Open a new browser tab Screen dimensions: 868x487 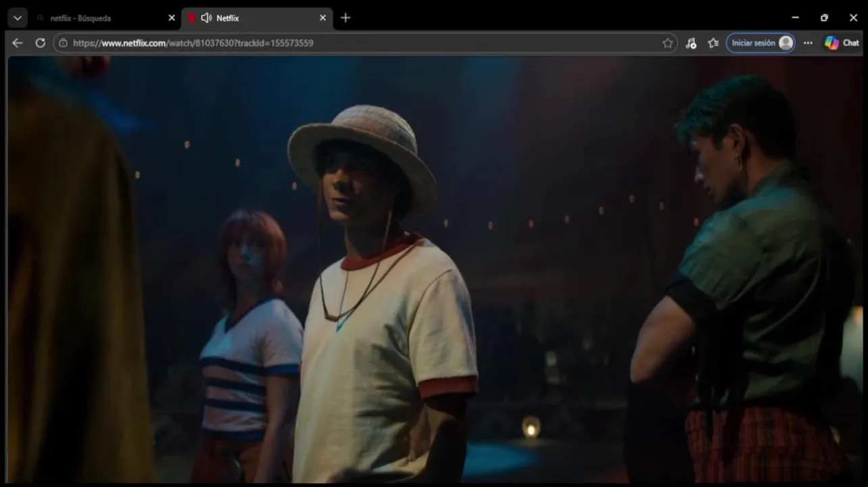pos(345,18)
